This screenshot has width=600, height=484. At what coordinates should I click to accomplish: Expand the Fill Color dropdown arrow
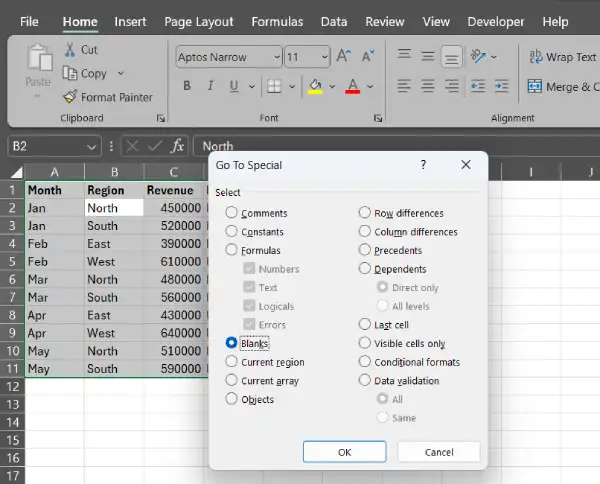pos(332,86)
